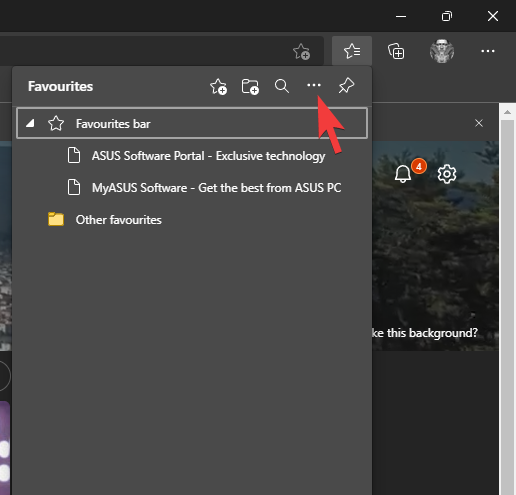Open the Other favourites folder

[x=192, y=220]
